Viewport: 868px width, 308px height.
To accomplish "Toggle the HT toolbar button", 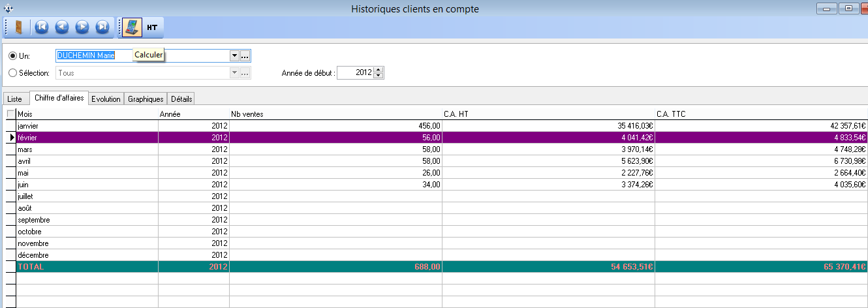I will pyautogui.click(x=152, y=27).
